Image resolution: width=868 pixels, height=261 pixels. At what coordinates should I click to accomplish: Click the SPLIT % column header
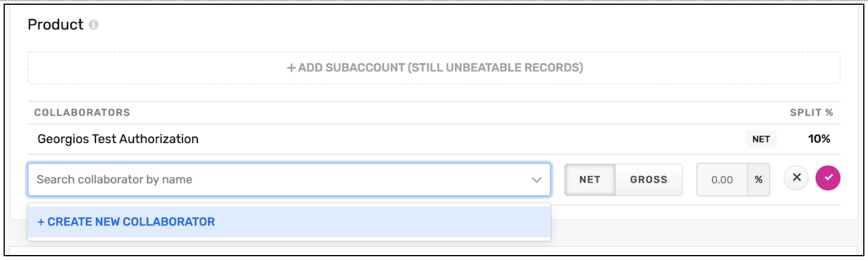pyautogui.click(x=811, y=113)
